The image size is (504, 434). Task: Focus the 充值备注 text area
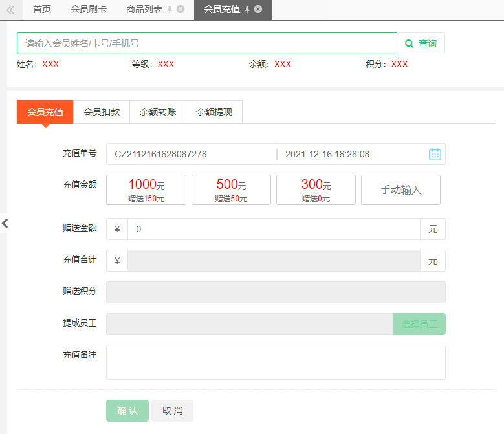tap(276, 362)
